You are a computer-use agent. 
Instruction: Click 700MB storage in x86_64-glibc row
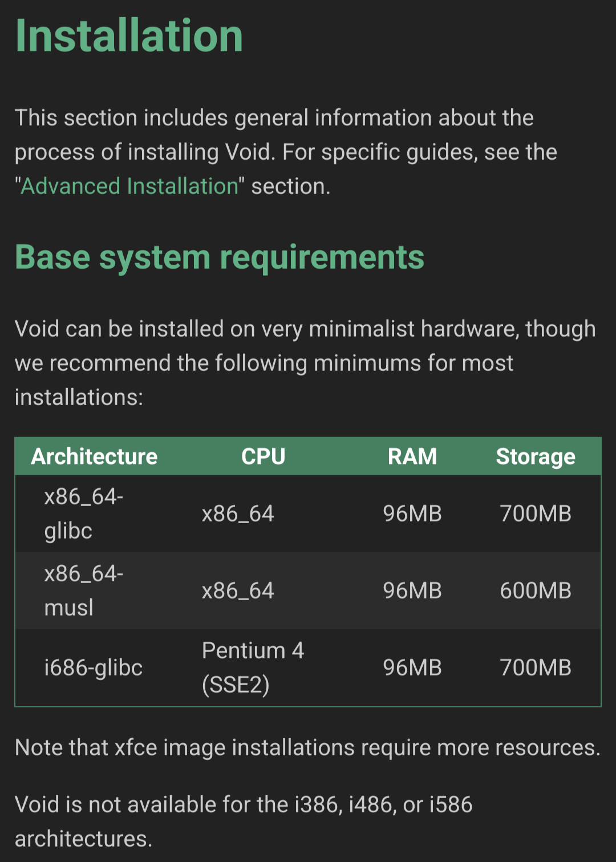click(x=535, y=513)
